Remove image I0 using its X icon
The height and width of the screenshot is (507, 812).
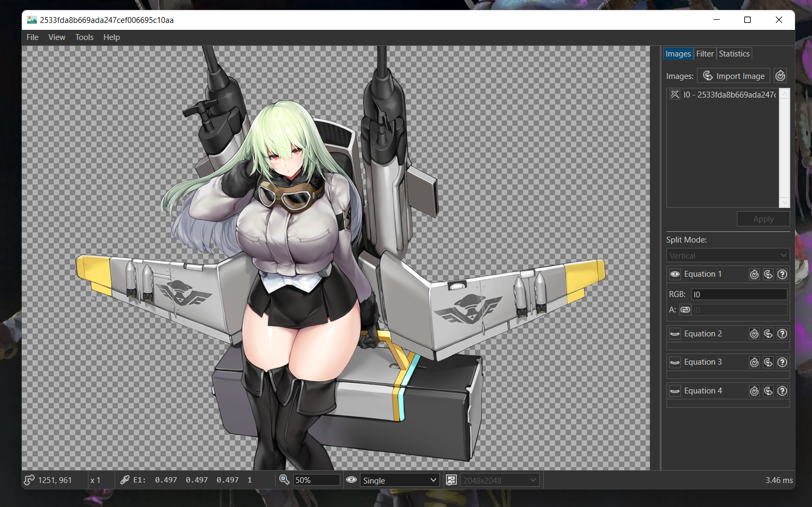[x=674, y=94]
